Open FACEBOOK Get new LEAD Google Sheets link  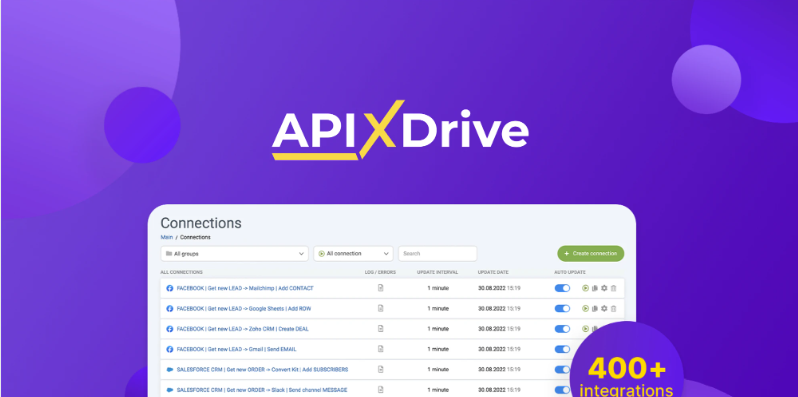(x=244, y=308)
